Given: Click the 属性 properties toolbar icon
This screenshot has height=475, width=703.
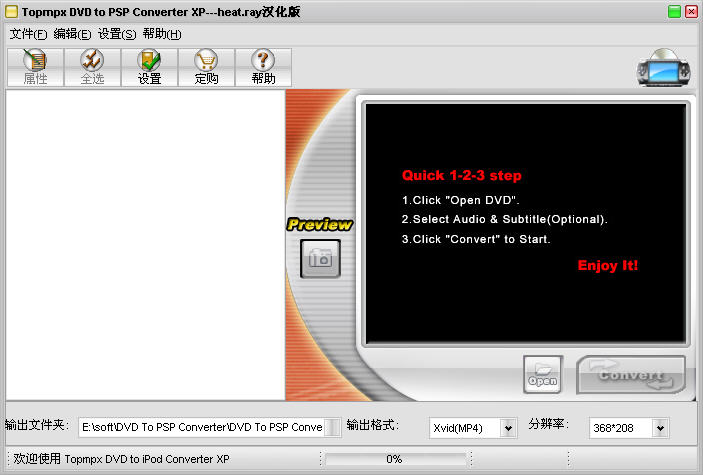Looking at the screenshot, I should (35, 67).
